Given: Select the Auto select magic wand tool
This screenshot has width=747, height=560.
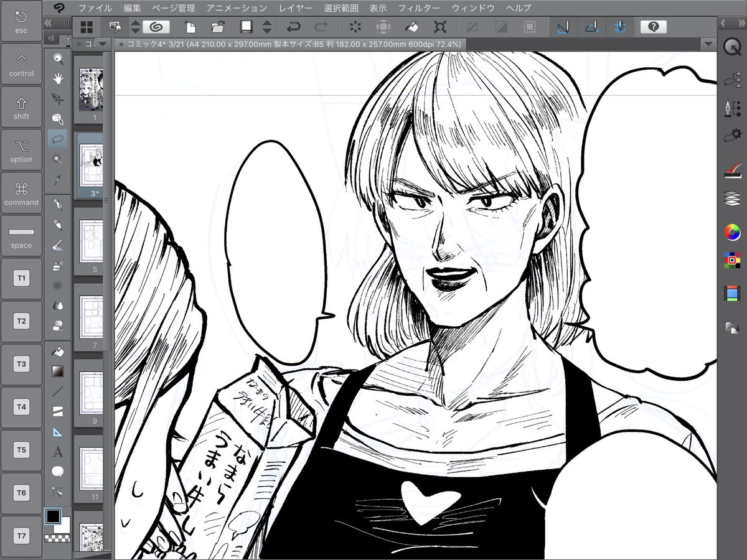Looking at the screenshot, I should pyautogui.click(x=58, y=159).
